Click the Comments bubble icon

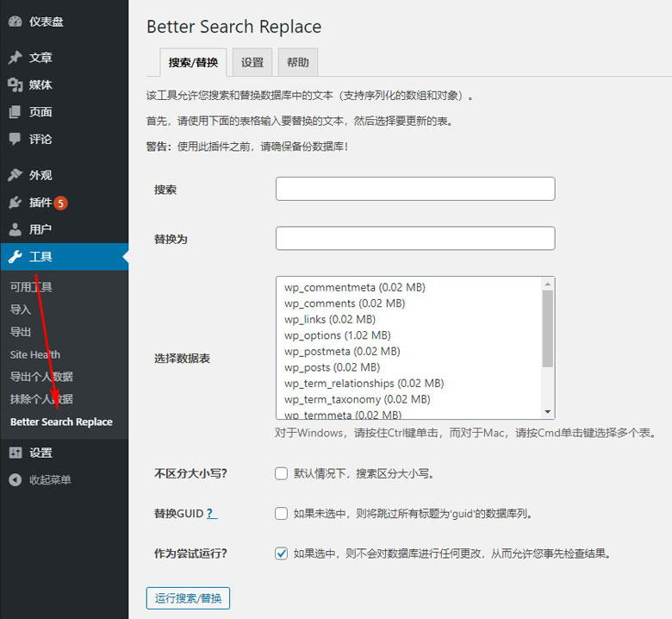tap(15, 139)
